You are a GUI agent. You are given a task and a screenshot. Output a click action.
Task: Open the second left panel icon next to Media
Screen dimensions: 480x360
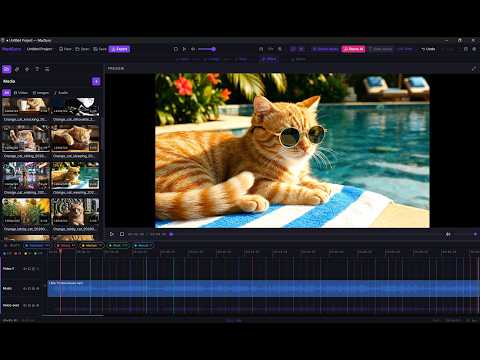point(17,69)
